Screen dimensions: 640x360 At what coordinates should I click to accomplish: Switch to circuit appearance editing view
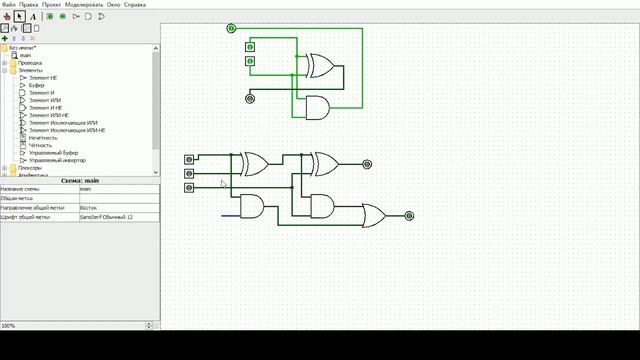tap(37, 28)
